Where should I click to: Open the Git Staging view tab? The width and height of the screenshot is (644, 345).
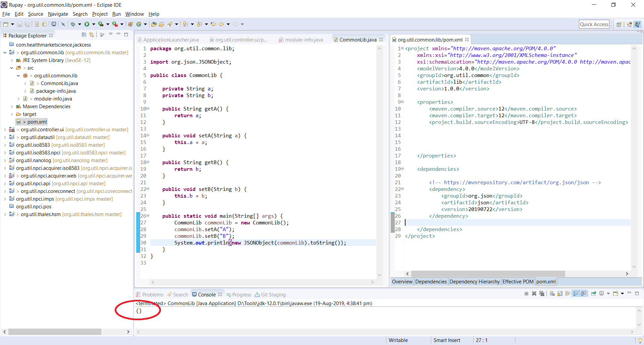tap(270, 295)
